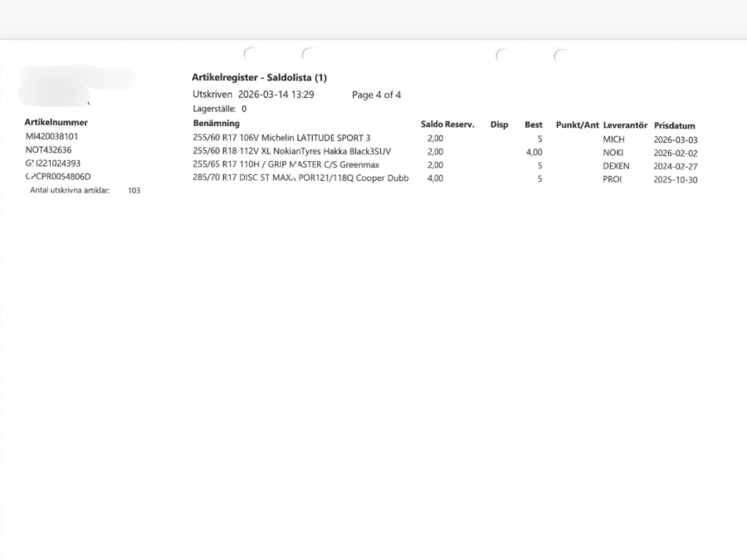This screenshot has width=747, height=560.
Task: Select the Utskriven 2026-03-14 13:29 timestamp
Action: (x=253, y=95)
